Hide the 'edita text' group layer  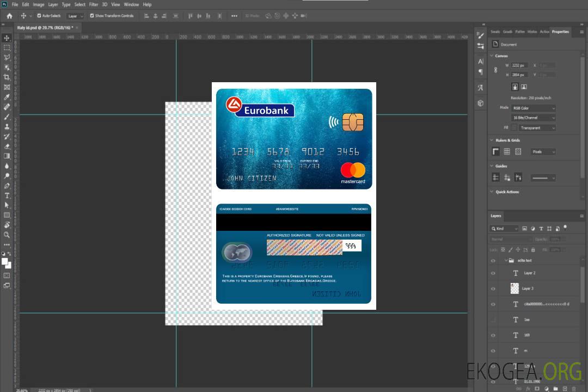click(x=493, y=261)
